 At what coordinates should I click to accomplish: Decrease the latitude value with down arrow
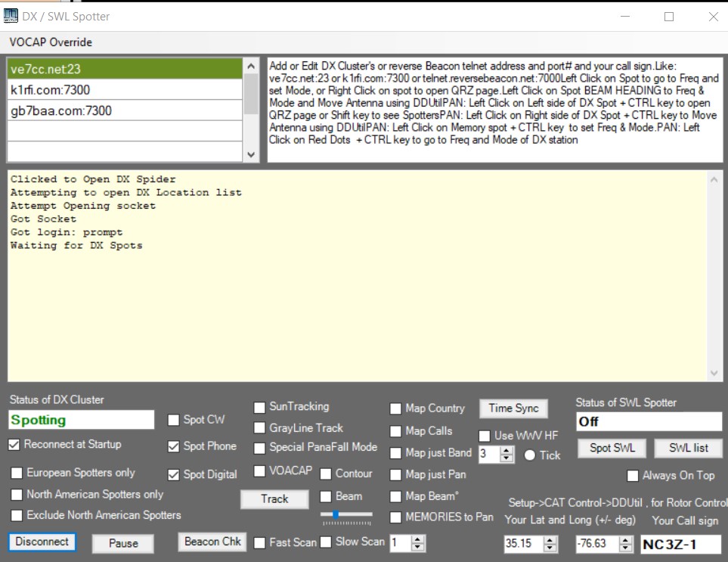pos(550,548)
